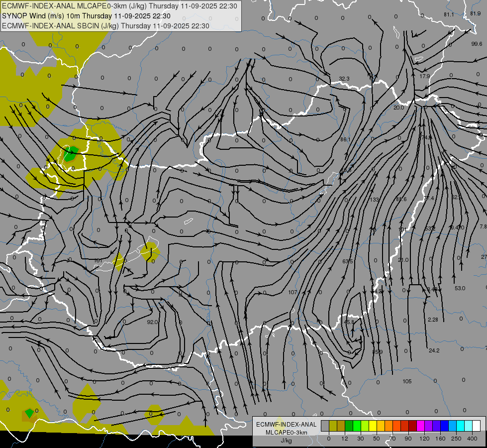Click the 105 value on the map
This screenshot has width=487, height=448.
[x=407, y=381]
